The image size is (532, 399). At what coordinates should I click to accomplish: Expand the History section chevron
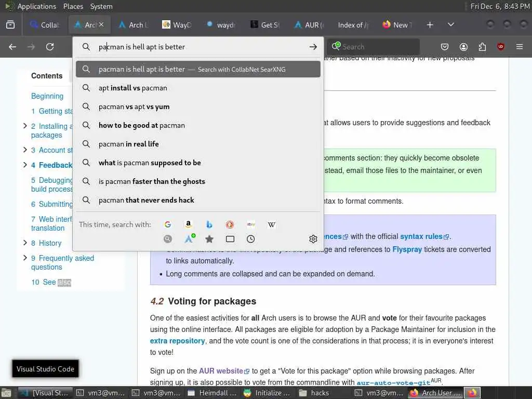pos(25,243)
